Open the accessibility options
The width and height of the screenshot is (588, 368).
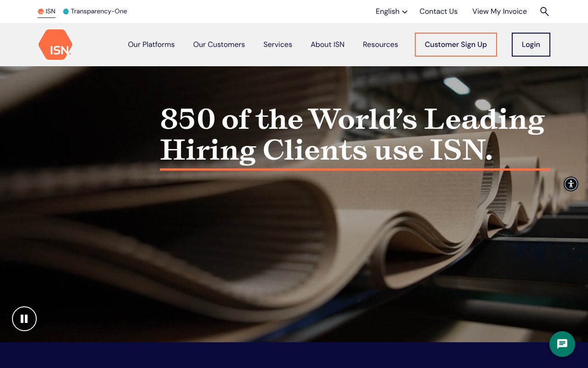tap(571, 184)
